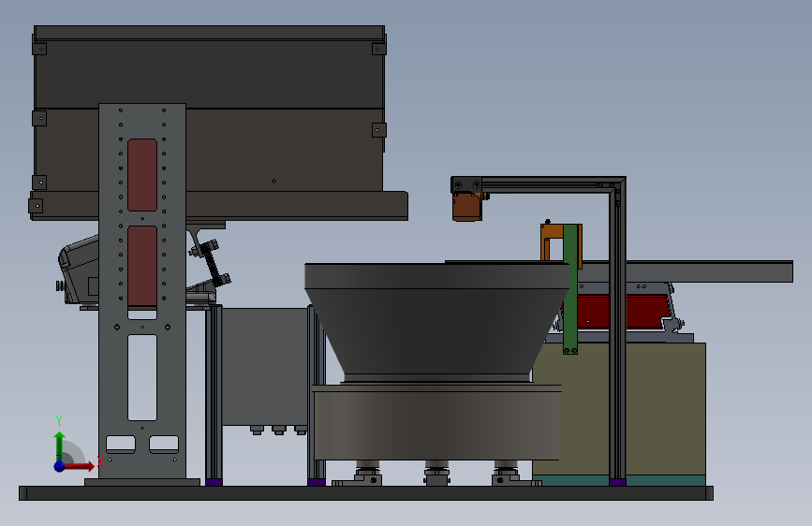Image resolution: width=812 pixels, height=526 pixels.
Task: Select the green vertical bracket plate
Action: pos(570,290)
